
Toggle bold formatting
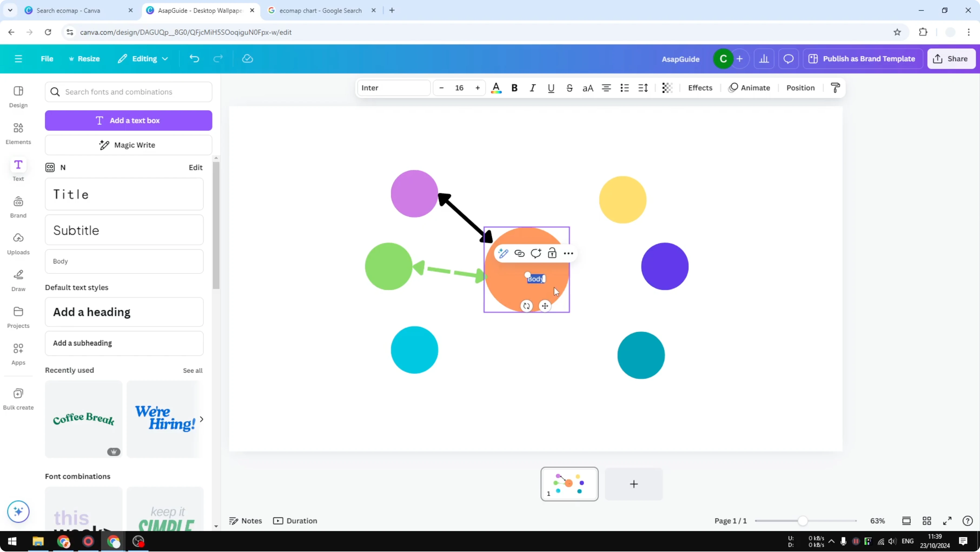click(514, 88)
